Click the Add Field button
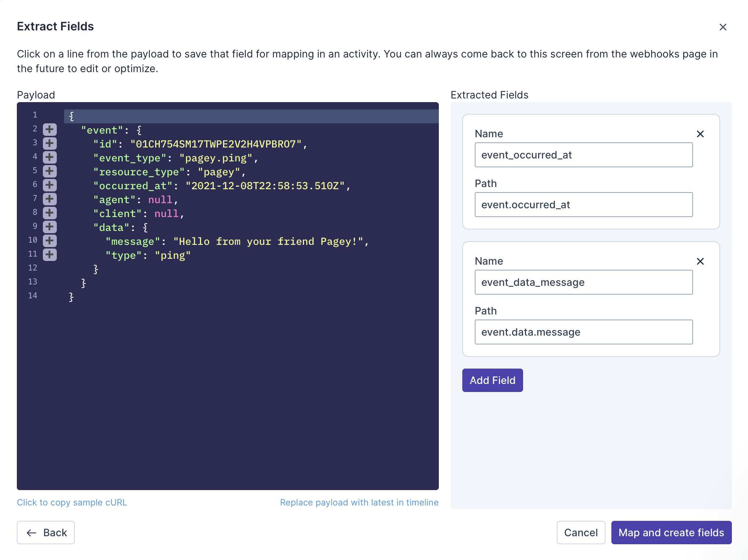The image size is (748, 560). click(492, 380)
